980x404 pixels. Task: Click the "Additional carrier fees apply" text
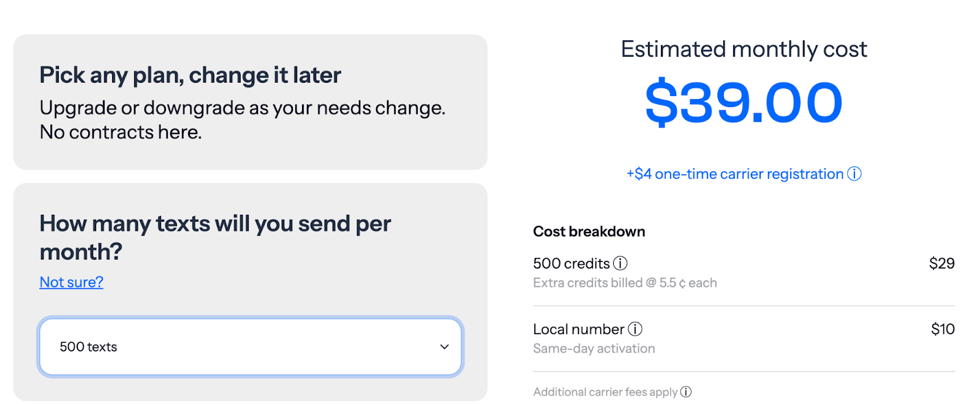(605, 392)
